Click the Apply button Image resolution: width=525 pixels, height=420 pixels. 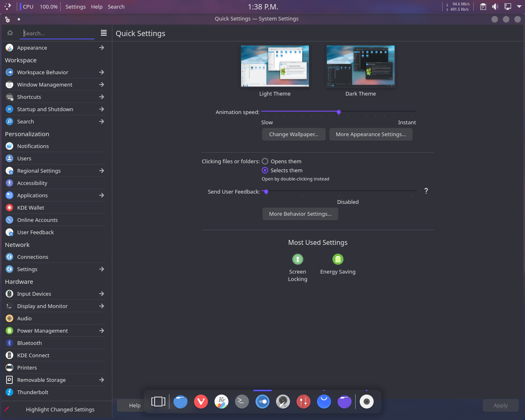[500, 405]
